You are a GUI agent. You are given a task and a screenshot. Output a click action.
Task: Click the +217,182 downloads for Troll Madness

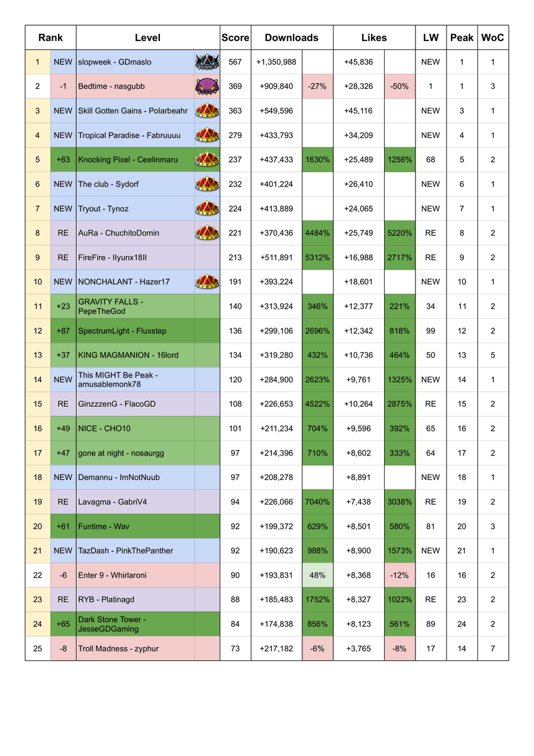(277, 648)
